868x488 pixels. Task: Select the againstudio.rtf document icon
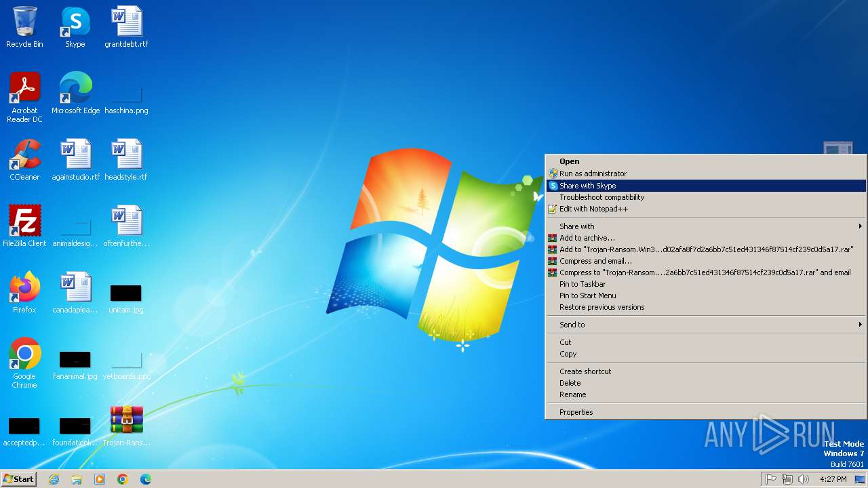75,160
